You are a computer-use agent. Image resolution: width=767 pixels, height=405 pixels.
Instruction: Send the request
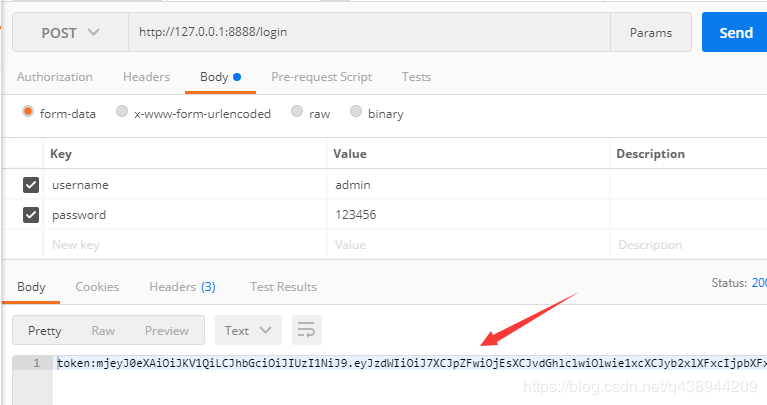click(735, 32)
